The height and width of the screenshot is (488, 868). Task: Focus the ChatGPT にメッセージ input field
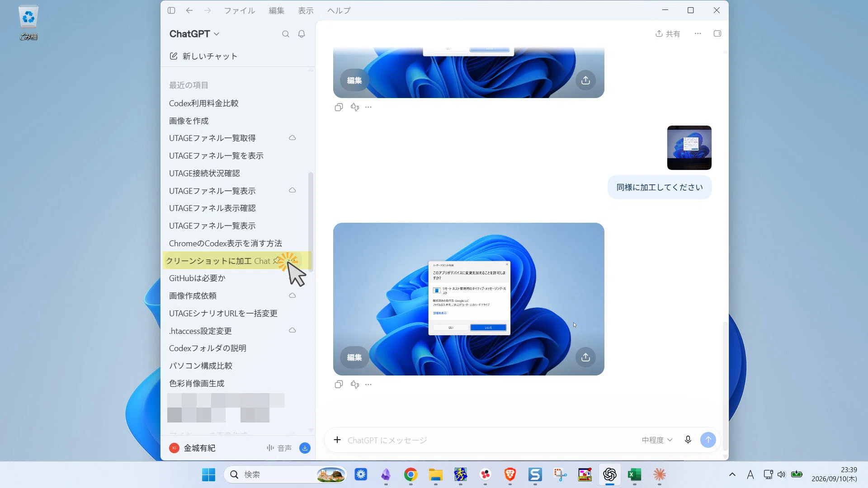coord(491,440)
